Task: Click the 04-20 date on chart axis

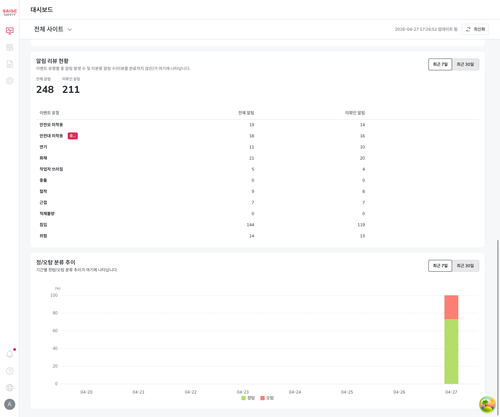Action: coord(86,392)
